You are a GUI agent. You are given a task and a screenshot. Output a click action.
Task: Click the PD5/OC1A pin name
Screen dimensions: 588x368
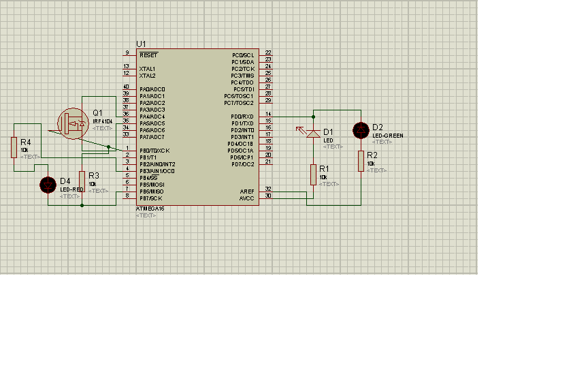[240, 151]
